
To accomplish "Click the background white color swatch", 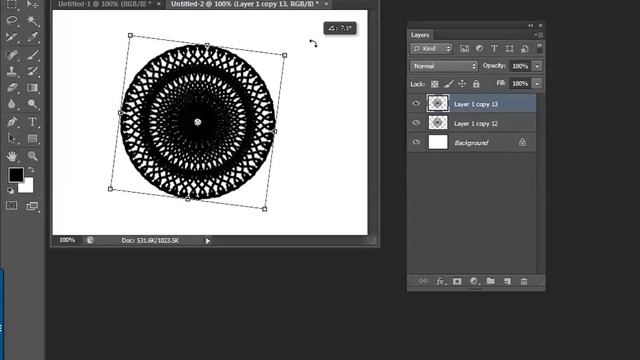I will [x=27, y=186].
